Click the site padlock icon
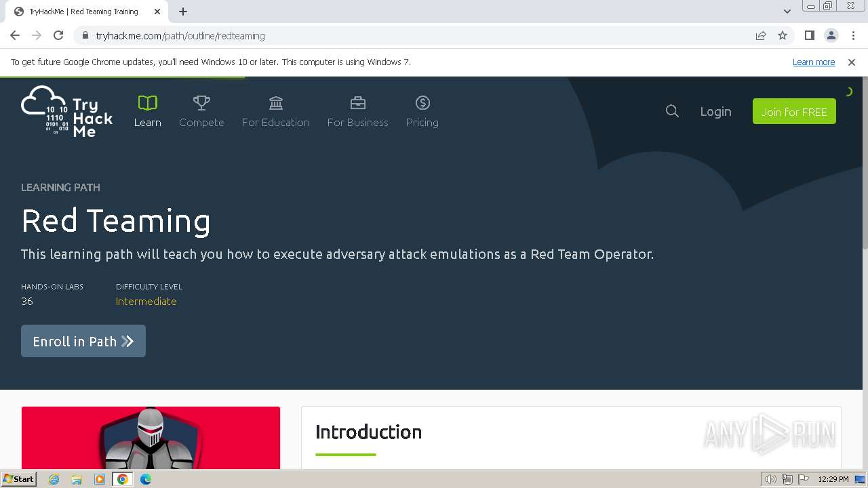The height and width of the screenshot is (488, 868). 85,36
